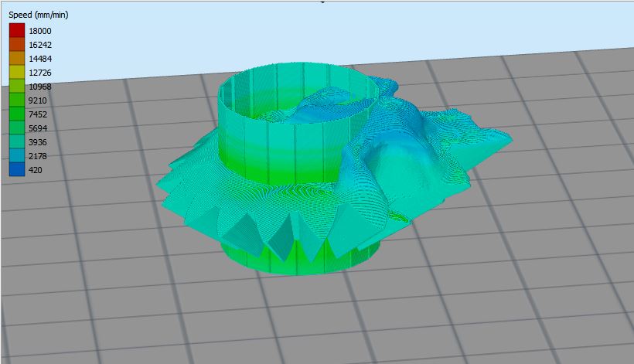Click the '10968' legend value
634x364 pixels.
[40, 87]
